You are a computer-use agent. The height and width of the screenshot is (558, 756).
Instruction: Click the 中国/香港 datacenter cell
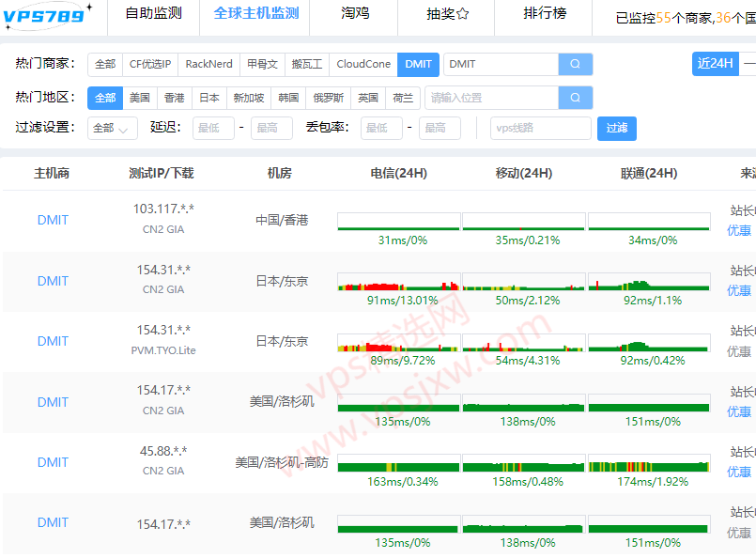tap(282, 220)
